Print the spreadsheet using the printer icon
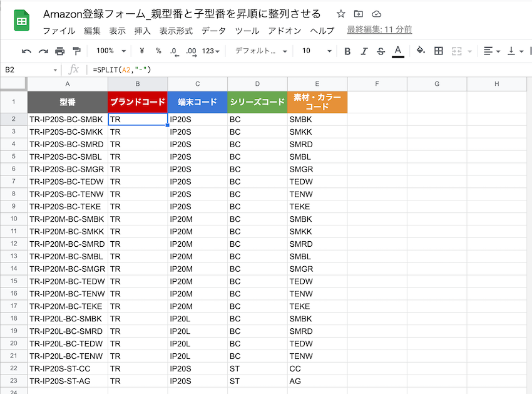 click(x=60, y=51)
